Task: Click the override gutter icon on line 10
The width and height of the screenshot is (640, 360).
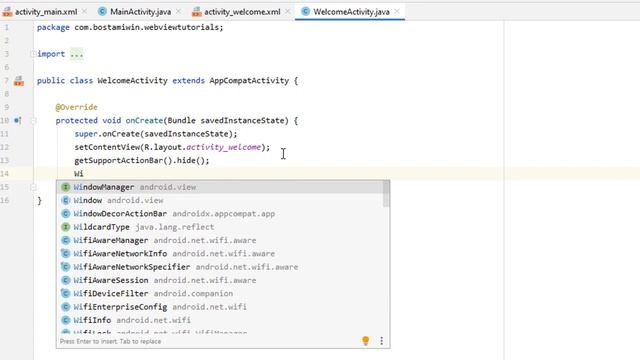Action: point(18,120)
